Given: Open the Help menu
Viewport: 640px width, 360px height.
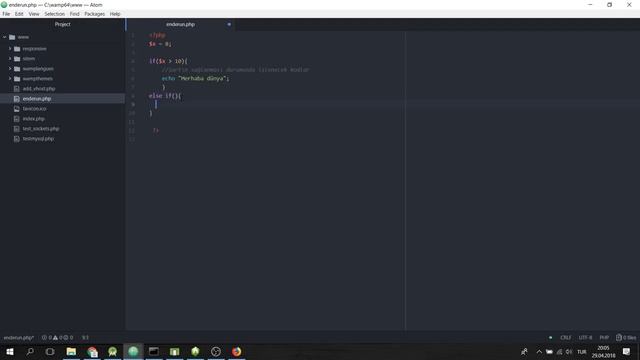Looking at the screenshot, I should pos(115,14).
